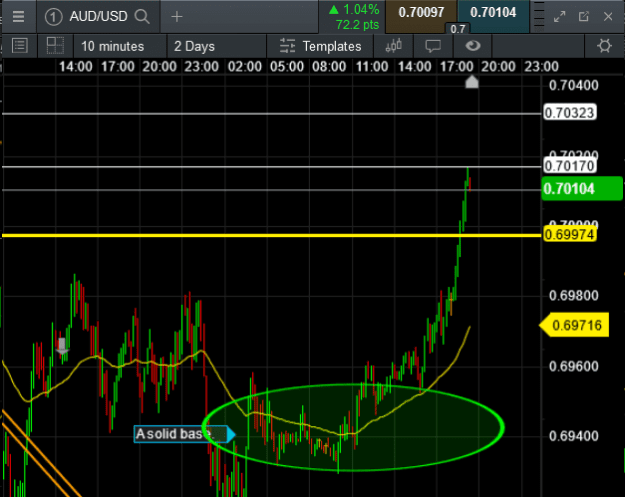Select the 'A solid base' annotation label
The image size is (625, 497).
tap(184, 434)
